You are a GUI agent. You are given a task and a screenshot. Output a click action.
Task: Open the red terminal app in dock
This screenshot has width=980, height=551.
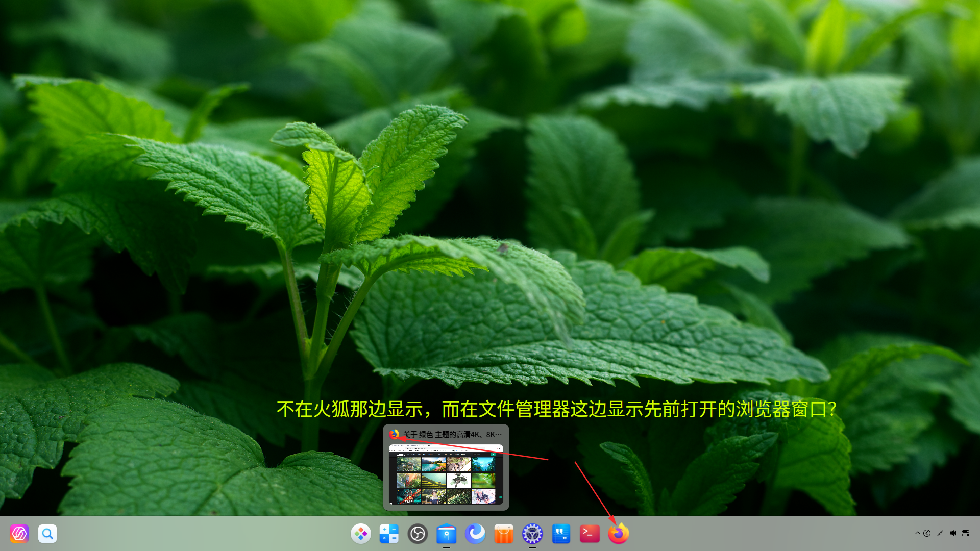(x=590, y=534)
